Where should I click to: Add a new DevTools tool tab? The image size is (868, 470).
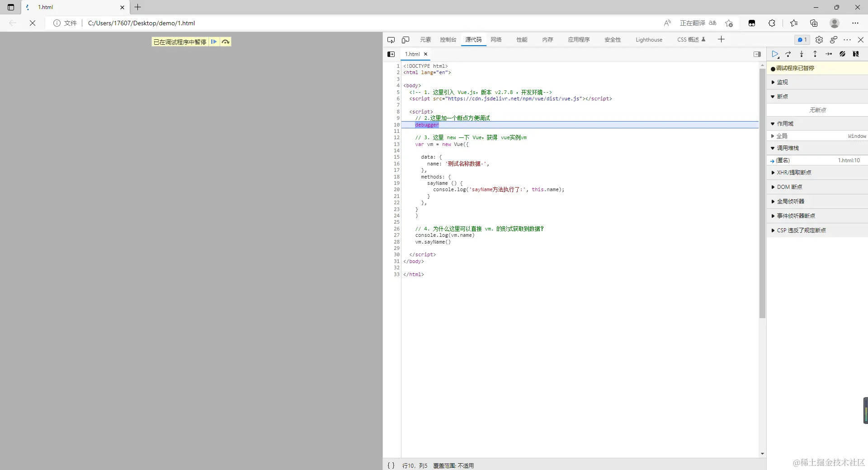click(x=721, y=39)
